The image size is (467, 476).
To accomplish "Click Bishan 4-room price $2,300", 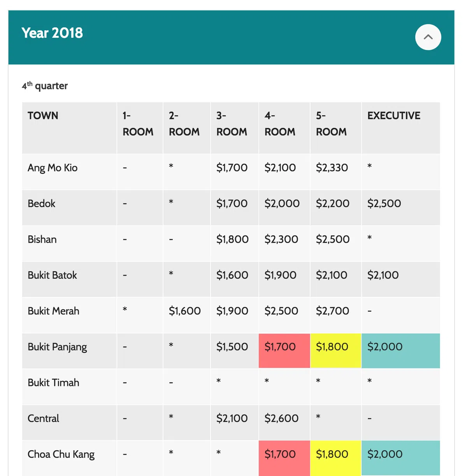I will click(x=281, y=239).
